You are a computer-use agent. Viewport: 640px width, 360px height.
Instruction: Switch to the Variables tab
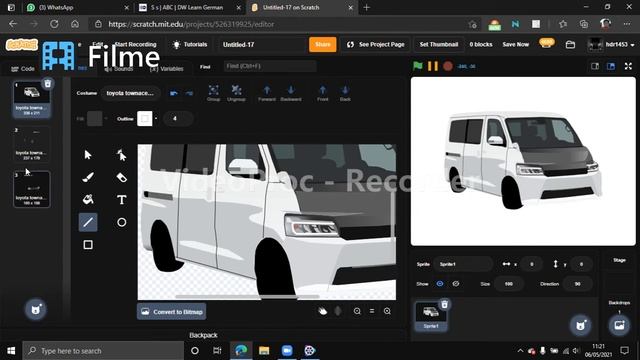167,69
